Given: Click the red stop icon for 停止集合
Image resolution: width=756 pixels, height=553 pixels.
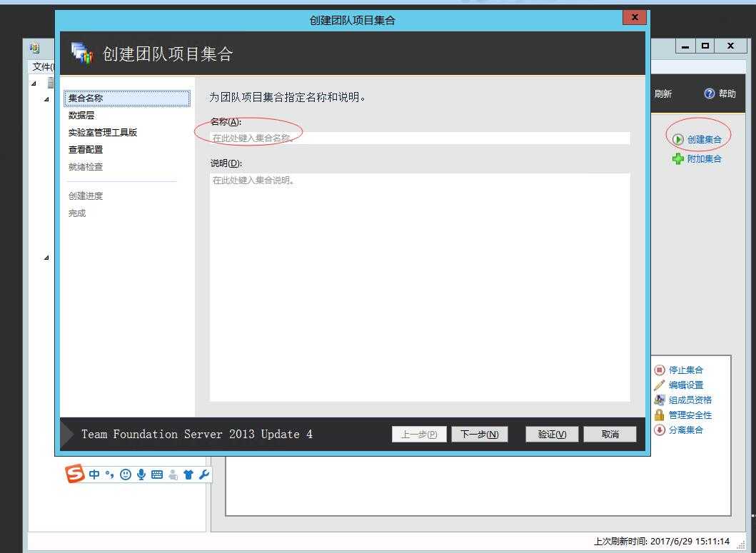Looking at the screenshot, I should point(660,370).
